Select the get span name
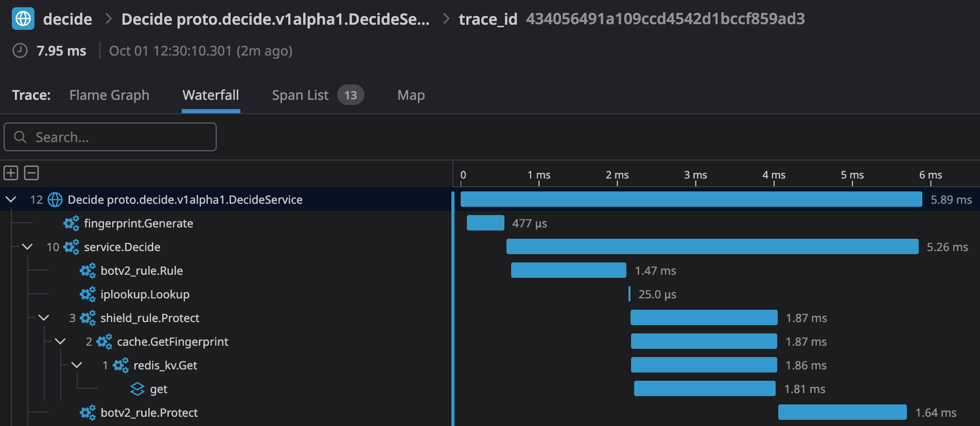Image resolution: width=980 pixels, height=426 pixels. click(x=159, y=389)
